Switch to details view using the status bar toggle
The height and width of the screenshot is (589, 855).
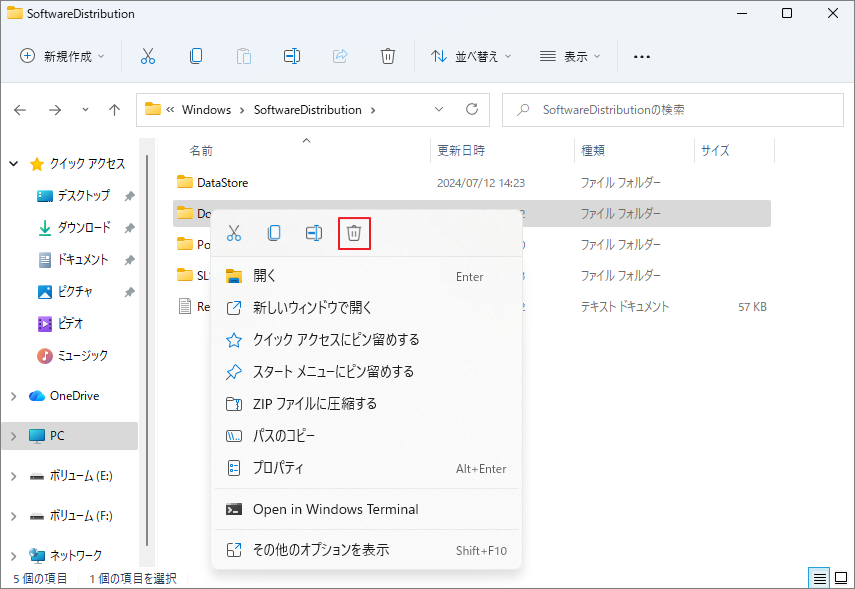[x=819, y=577]
